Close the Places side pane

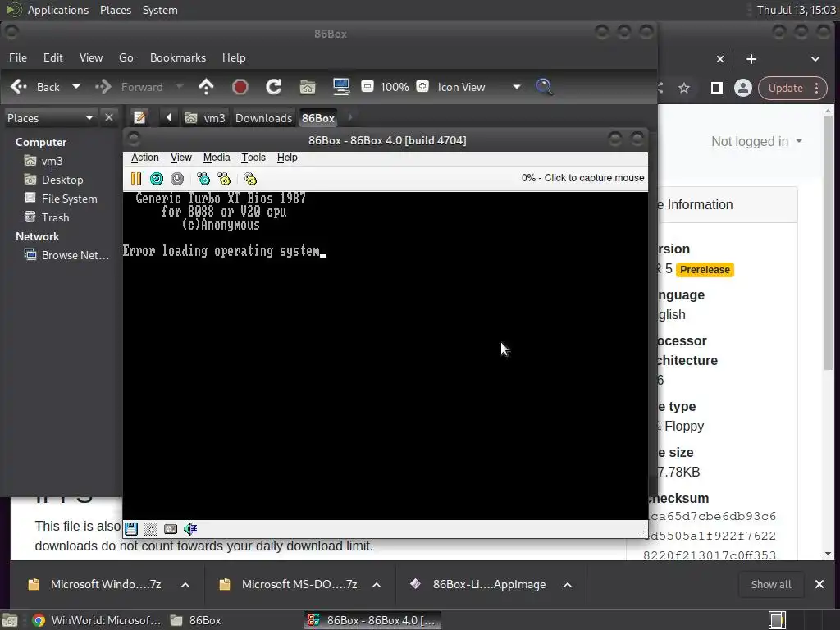(109, 117)
